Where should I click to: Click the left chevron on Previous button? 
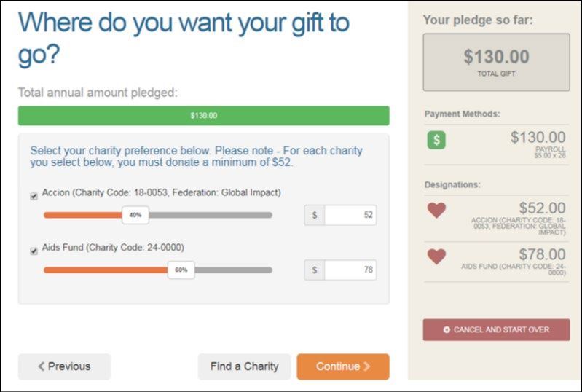click(x=42, y=366)
